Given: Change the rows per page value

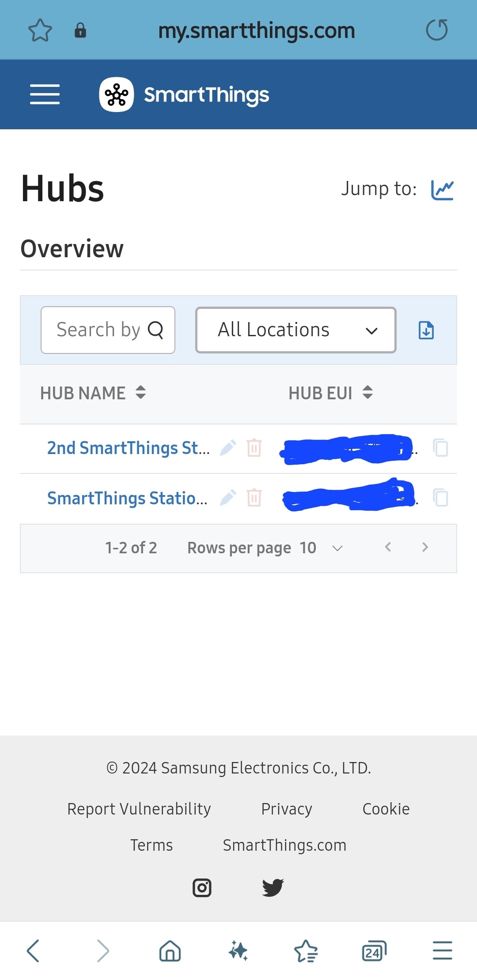Looking at the screenshot, I should pyautogui.click(x=321, y=548).
